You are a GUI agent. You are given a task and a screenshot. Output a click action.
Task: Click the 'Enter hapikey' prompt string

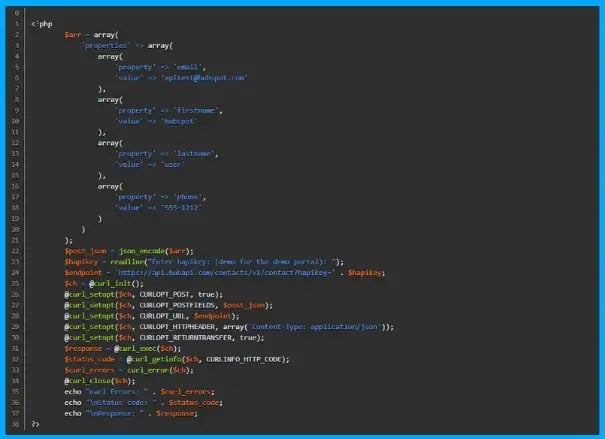coord(243,262)
